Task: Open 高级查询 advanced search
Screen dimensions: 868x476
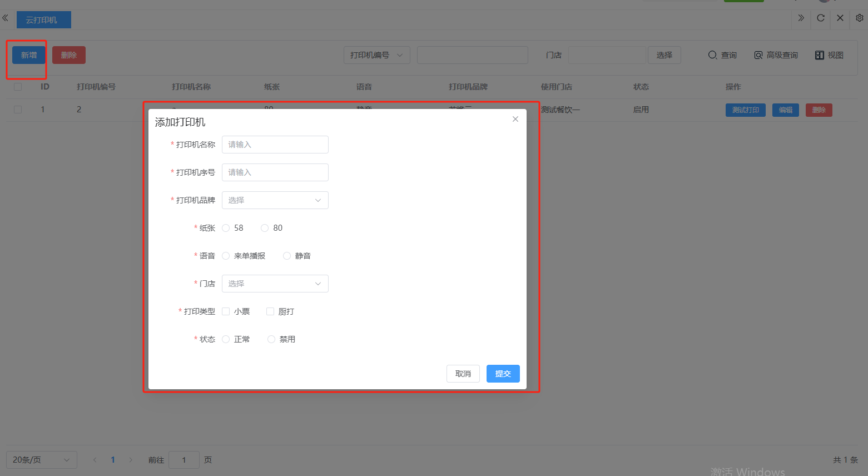Action: (x=776, y=55)
